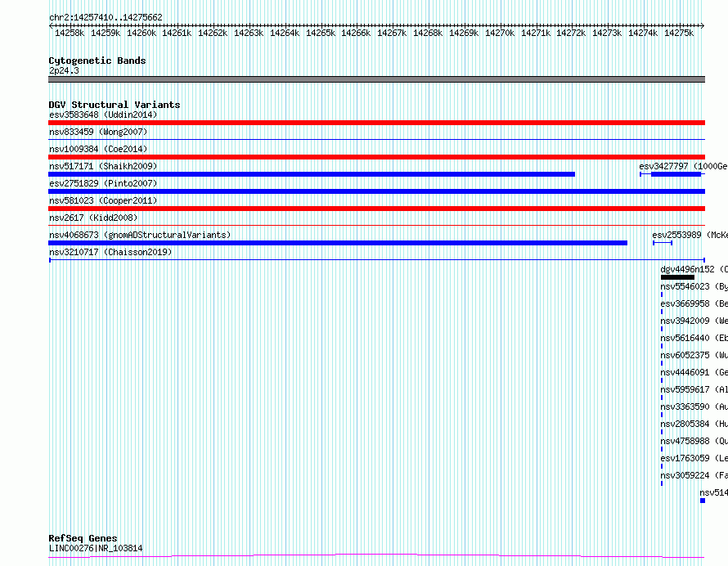Click the small esv2553989 variant feature
Screen dimensions: 728x566
pyautogui.click(x=663, y=243)
